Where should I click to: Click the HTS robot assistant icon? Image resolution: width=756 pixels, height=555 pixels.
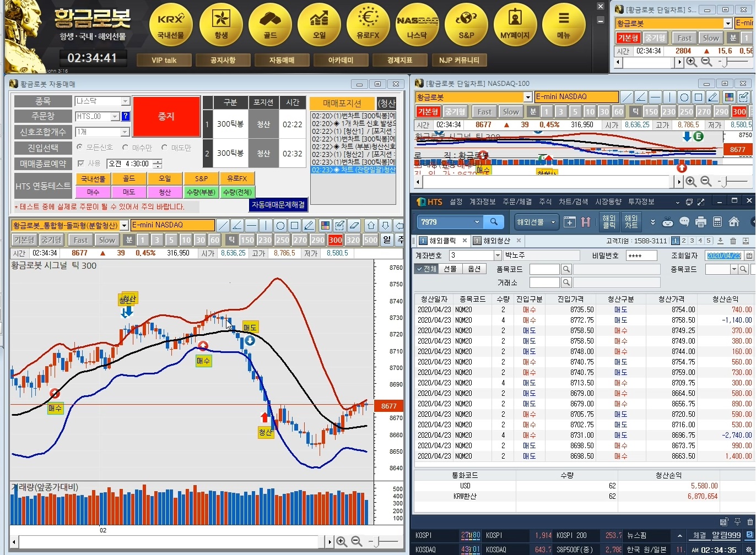[668, 222]
